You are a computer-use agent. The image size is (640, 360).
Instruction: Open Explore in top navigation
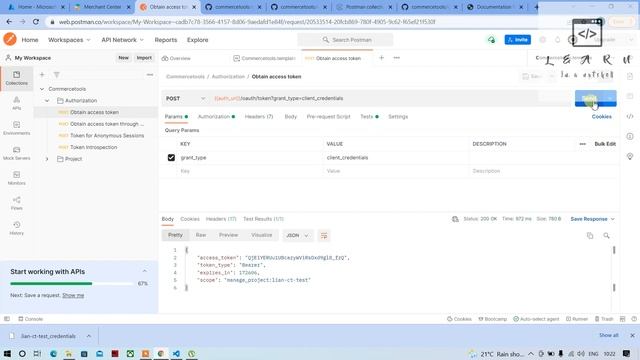[x=198, y=40]
